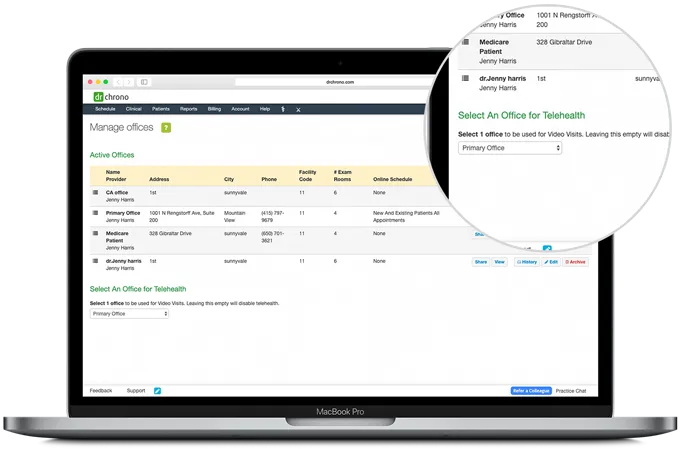
Task: Click the X icon in navigation bar
Action: (x=298, y=110)
